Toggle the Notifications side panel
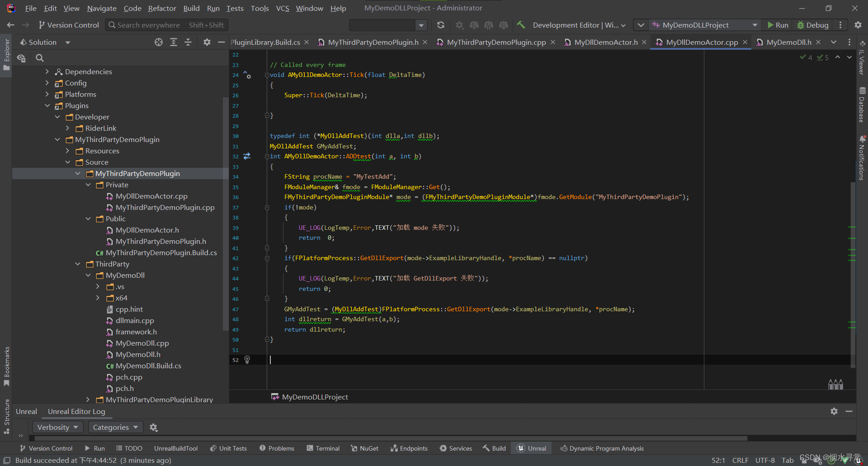Screen dimensions: 868x466 tap(862, 158)
